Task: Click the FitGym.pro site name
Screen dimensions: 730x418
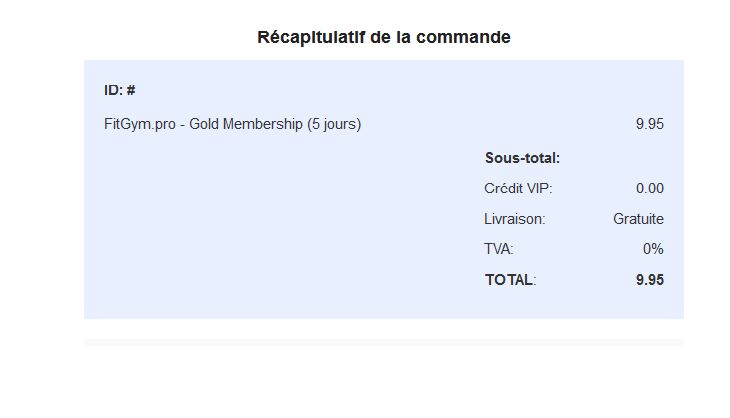Action: tap(140, 124)
